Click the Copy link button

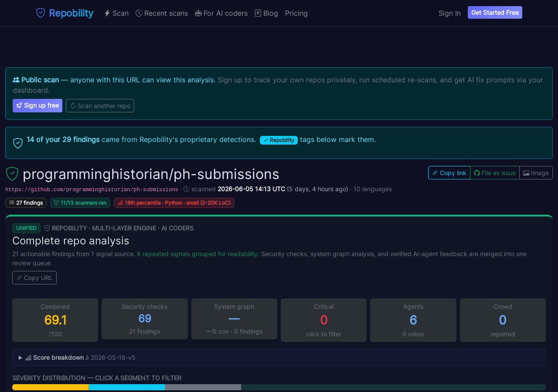[x=449, y=172]
